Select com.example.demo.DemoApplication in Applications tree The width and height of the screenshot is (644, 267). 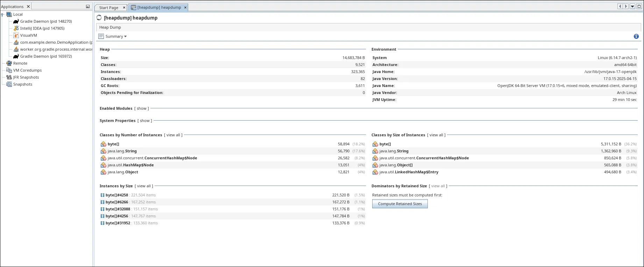coord(54,42)
